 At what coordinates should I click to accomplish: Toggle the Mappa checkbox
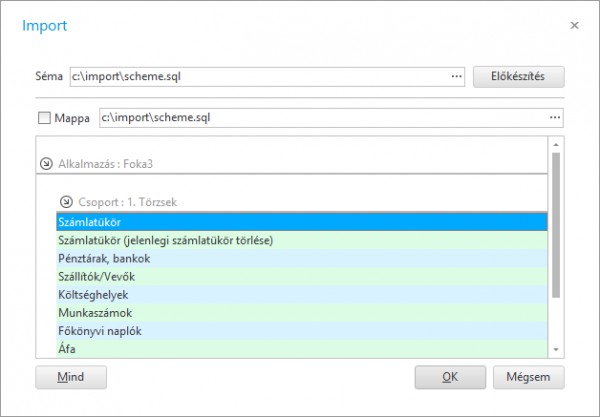pos(44,118)
